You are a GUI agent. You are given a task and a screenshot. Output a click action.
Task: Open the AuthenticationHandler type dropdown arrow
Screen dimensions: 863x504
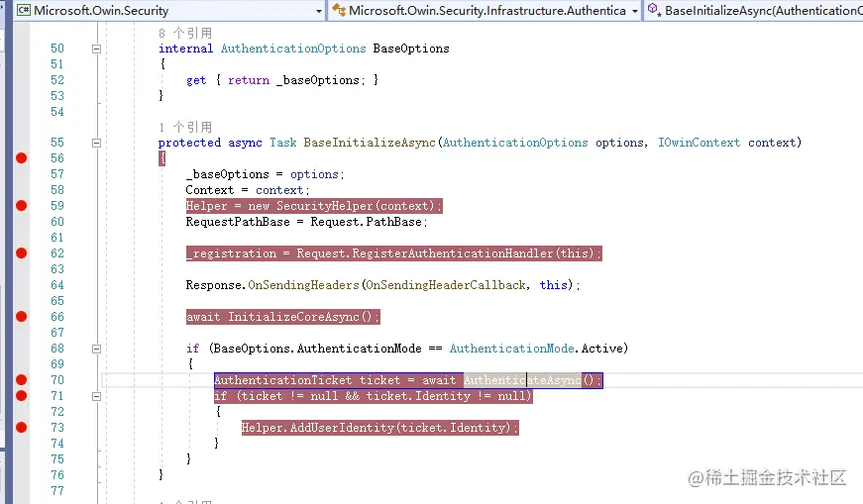coord(634,11)
